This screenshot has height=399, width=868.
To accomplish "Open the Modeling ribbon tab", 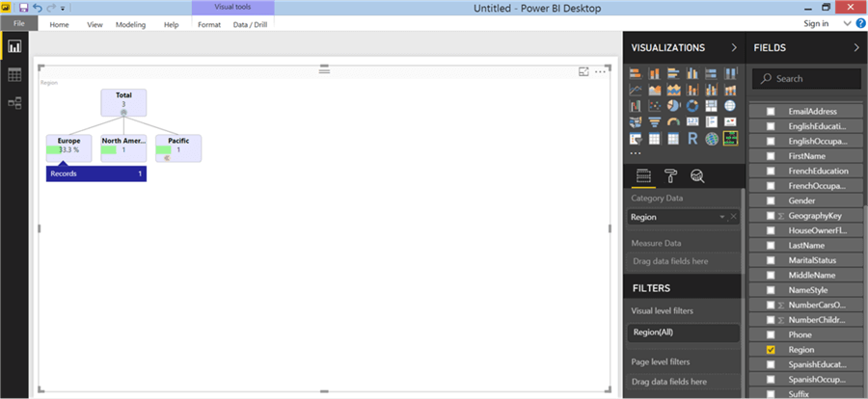I will pos(130,24).
